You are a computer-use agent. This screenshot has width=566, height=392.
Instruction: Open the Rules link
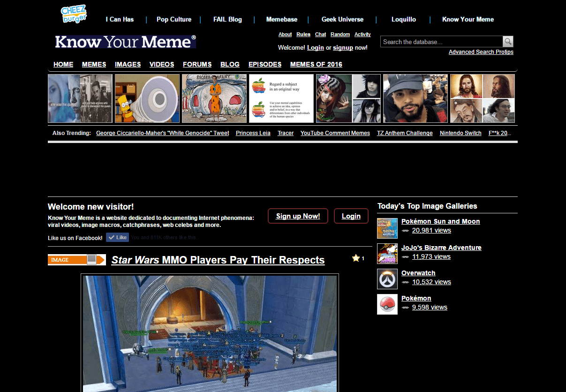[x=303, y=34]
